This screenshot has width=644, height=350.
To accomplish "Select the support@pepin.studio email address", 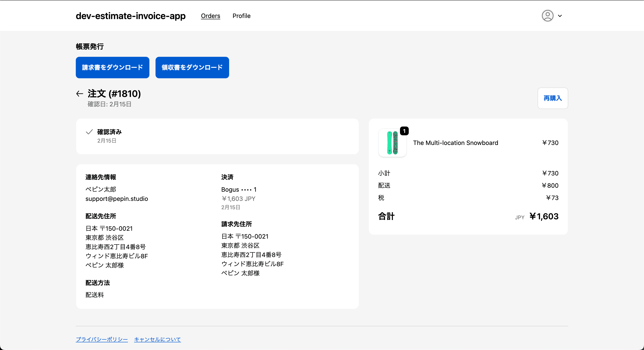I will tap(117, 198).
